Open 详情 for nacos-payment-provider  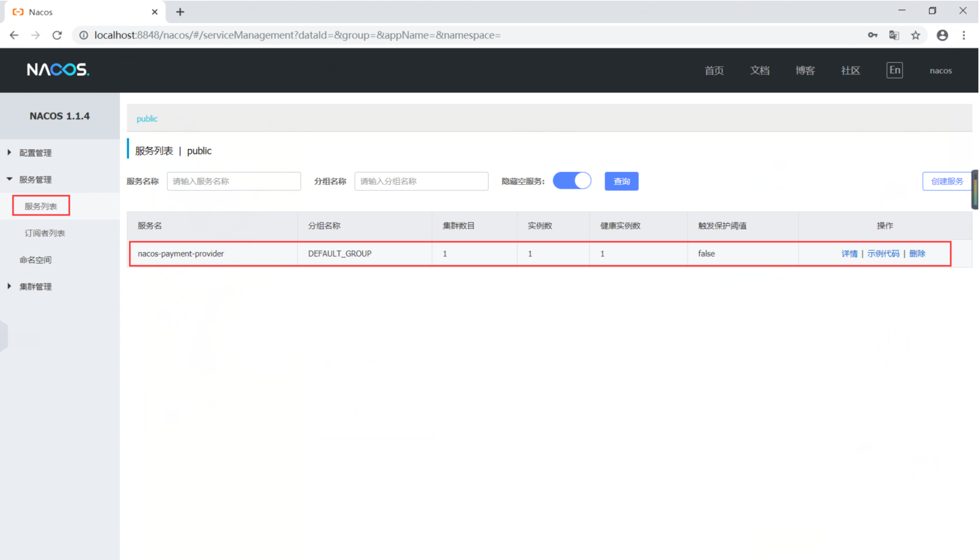coord(849,254)
